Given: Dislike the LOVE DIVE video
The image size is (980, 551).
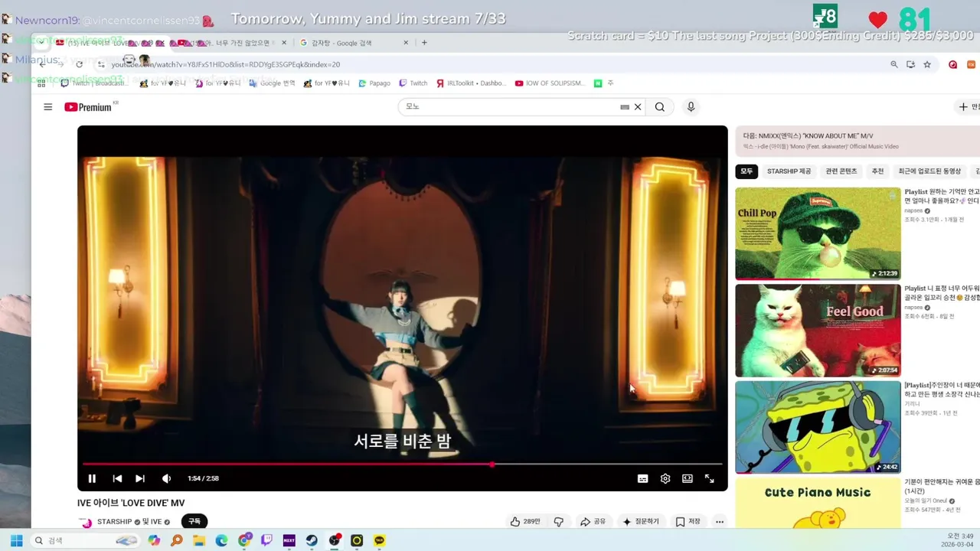Looking at the screenshot, I should coord(559,521).
